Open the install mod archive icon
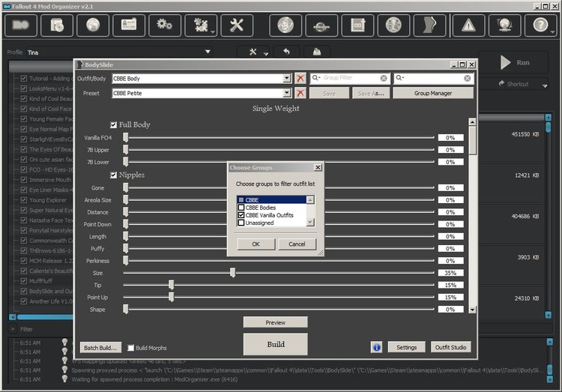 [57, 25]
